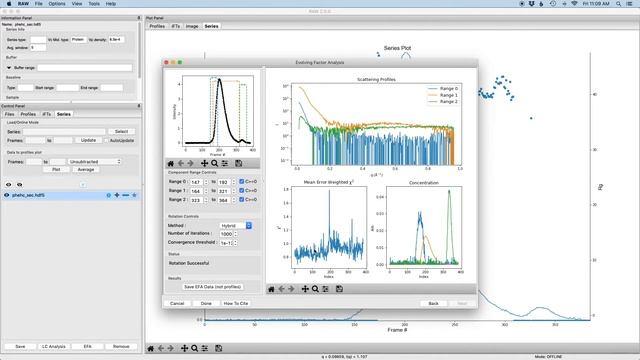Click back arrow in EFA small plot toolbar
Image resolution: width=640 pixels, height=360 pixels.
coord(181,163)
